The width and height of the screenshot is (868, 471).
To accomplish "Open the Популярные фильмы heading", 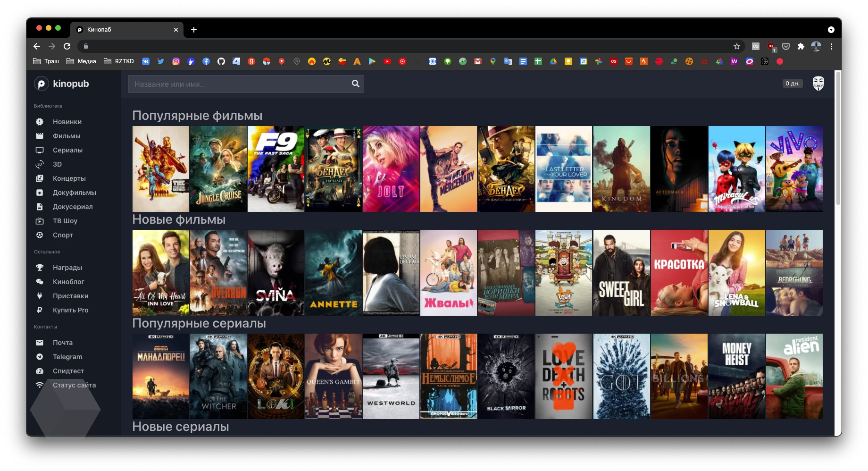I will (197, 116).
